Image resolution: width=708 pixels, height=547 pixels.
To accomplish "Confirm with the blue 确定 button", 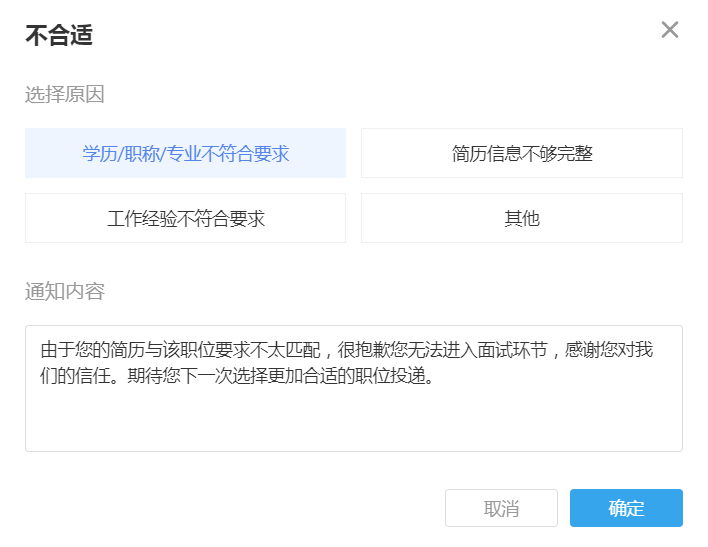I will pos(626,508).
